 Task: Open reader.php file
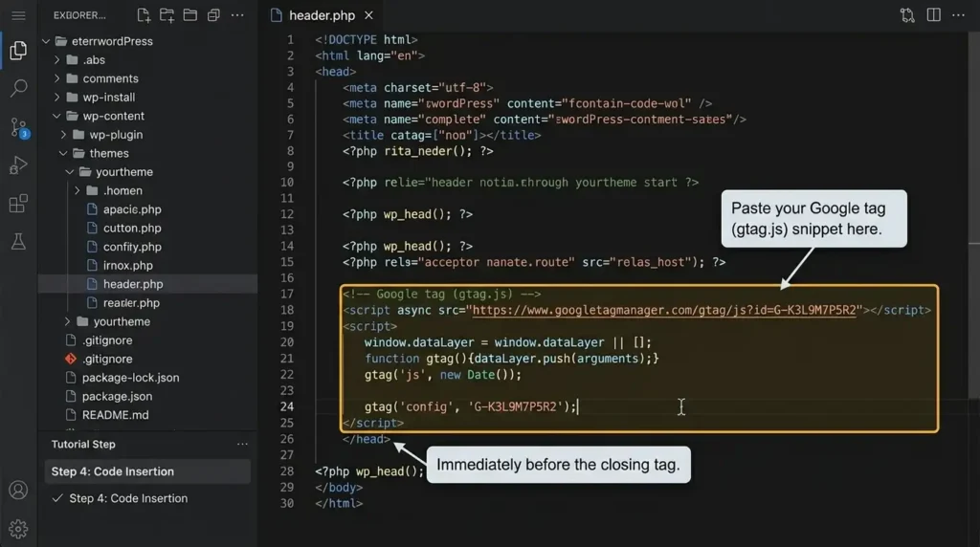pyautogui.click(x=131, y=303)
